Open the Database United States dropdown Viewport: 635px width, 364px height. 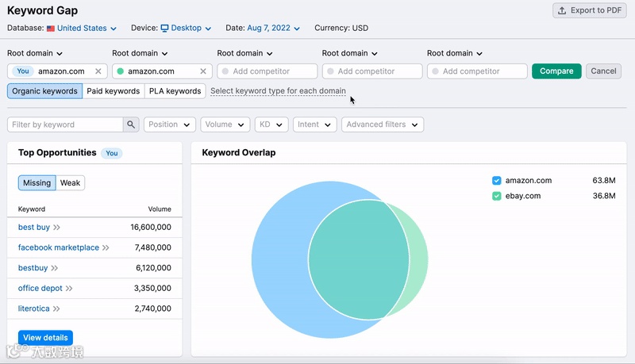coord(87,29)
